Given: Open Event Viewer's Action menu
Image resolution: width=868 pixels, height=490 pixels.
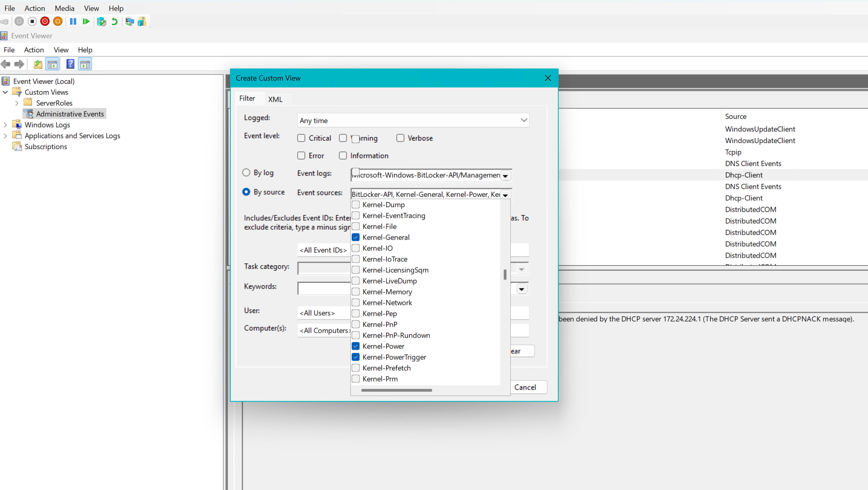Looking at the screenshot, I should tap(34, 50).
